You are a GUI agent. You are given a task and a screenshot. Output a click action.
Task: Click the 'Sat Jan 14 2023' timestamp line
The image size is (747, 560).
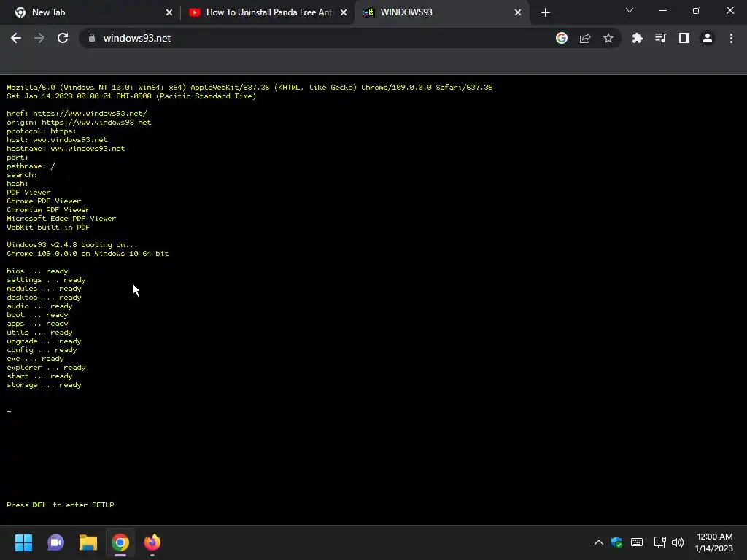[131, 96]
